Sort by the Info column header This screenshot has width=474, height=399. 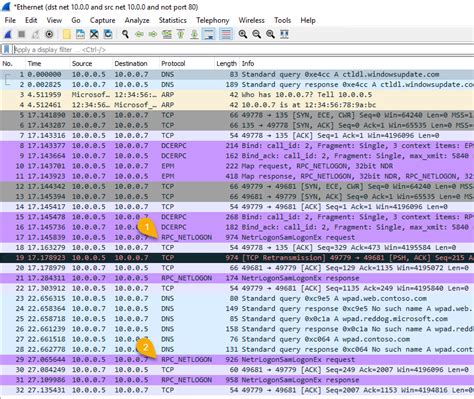(x=356, y=63)
